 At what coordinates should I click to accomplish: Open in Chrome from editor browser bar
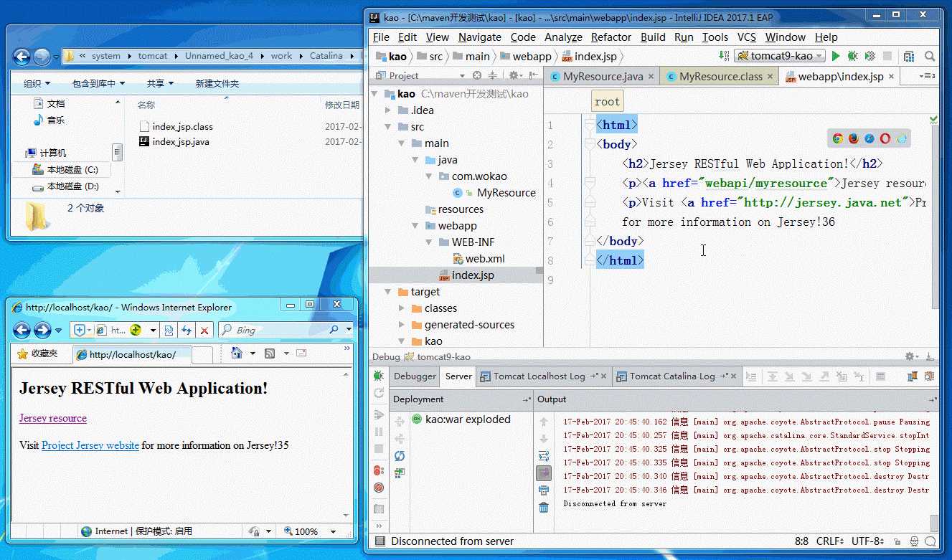837,139
